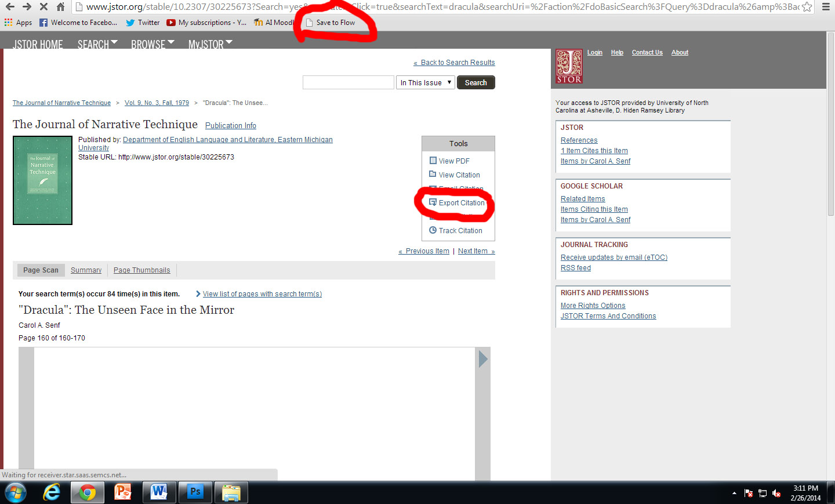Screen dimensions: 835x504
Task: Open the JSTOR References link
Action: pyautogui.click(x=579, y=140)
